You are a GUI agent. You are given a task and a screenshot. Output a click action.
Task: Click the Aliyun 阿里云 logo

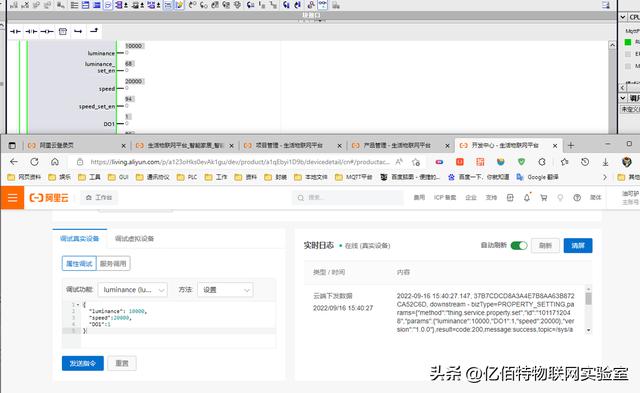[49, 198]
